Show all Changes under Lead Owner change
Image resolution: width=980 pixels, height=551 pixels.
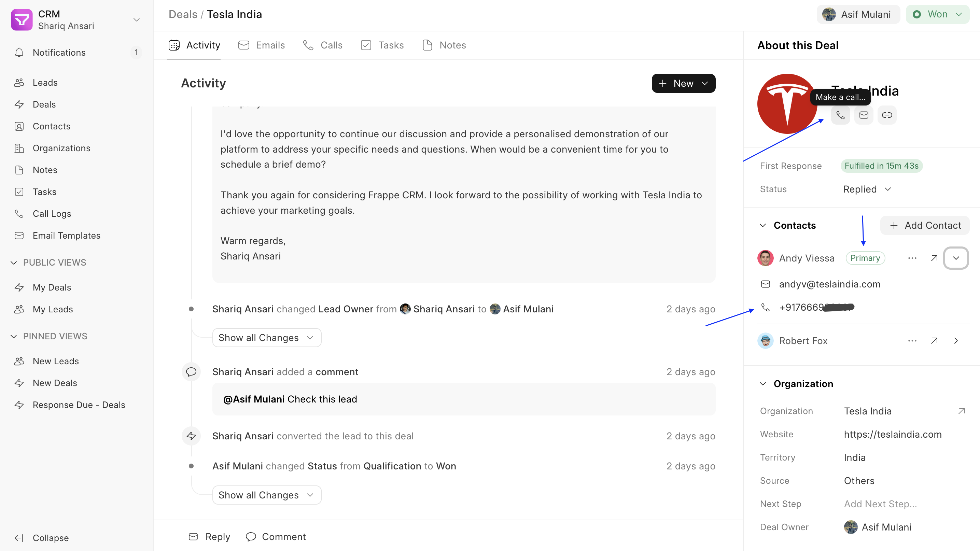[267, 337]
